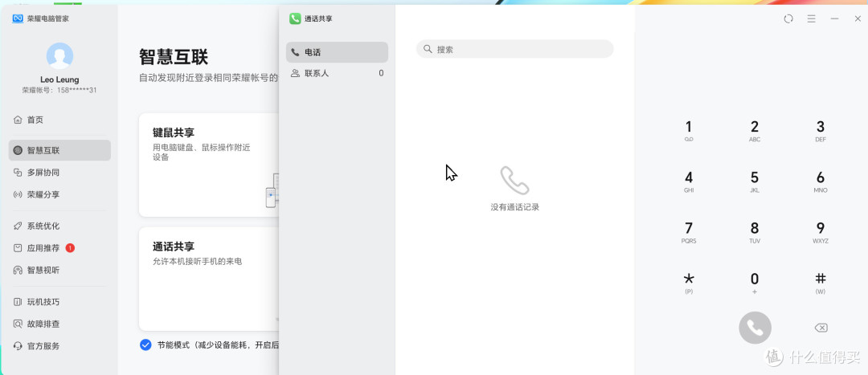Click the refresh sync icon in title bar
868x375 pixels.
(x=788, y=18)
